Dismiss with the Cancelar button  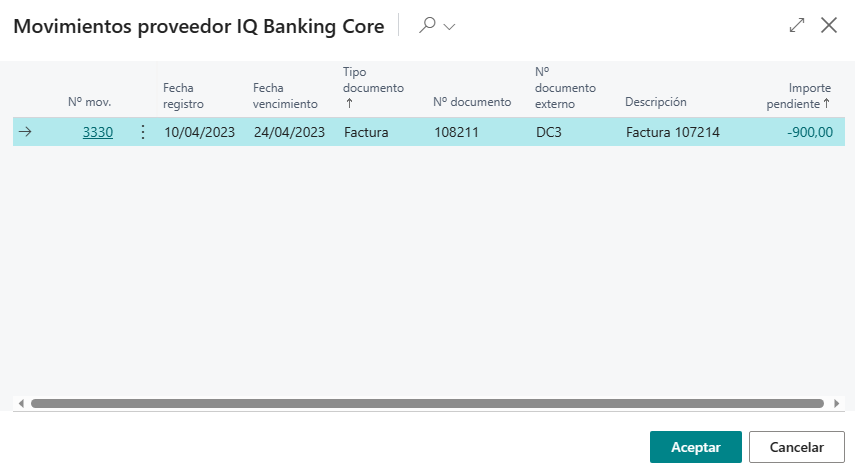point(796,447)
